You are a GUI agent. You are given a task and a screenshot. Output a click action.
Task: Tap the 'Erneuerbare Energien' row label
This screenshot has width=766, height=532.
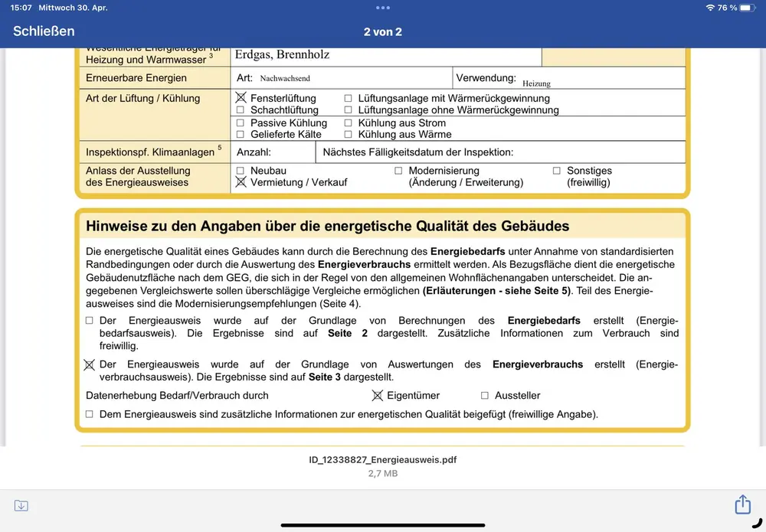pyautogui.click(x=136, y=78)
